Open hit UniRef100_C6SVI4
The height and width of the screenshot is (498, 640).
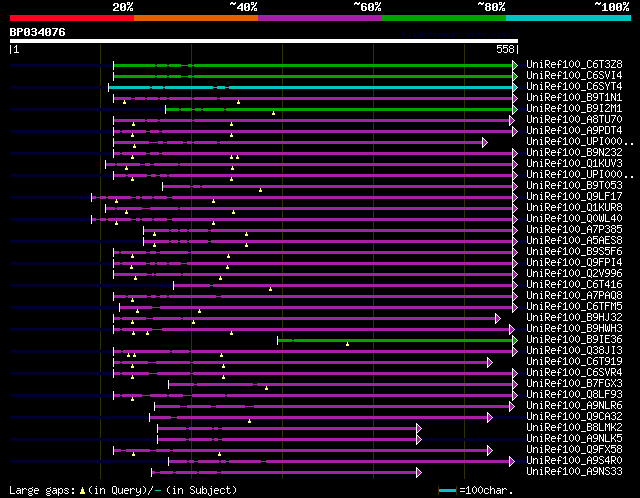574,76
